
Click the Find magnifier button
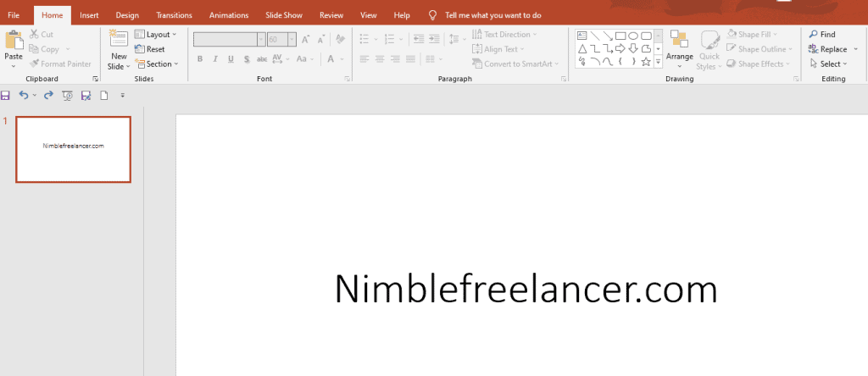821,35
